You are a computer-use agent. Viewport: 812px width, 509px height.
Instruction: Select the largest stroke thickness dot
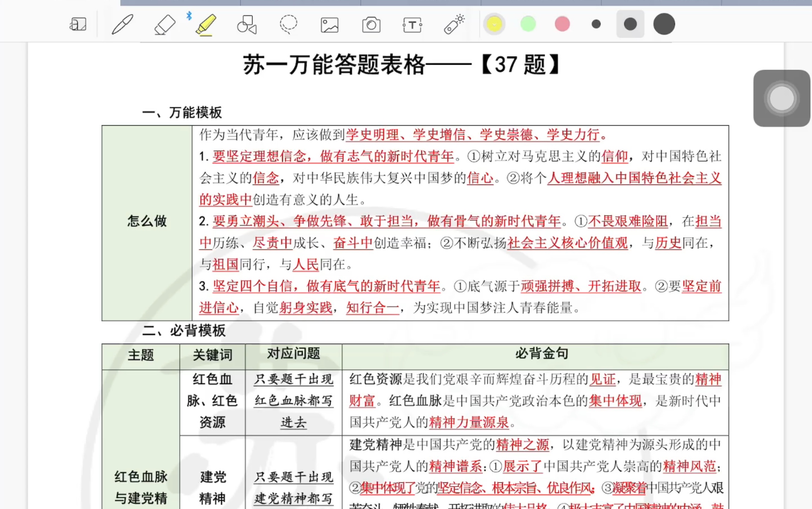tap(664, 24)
